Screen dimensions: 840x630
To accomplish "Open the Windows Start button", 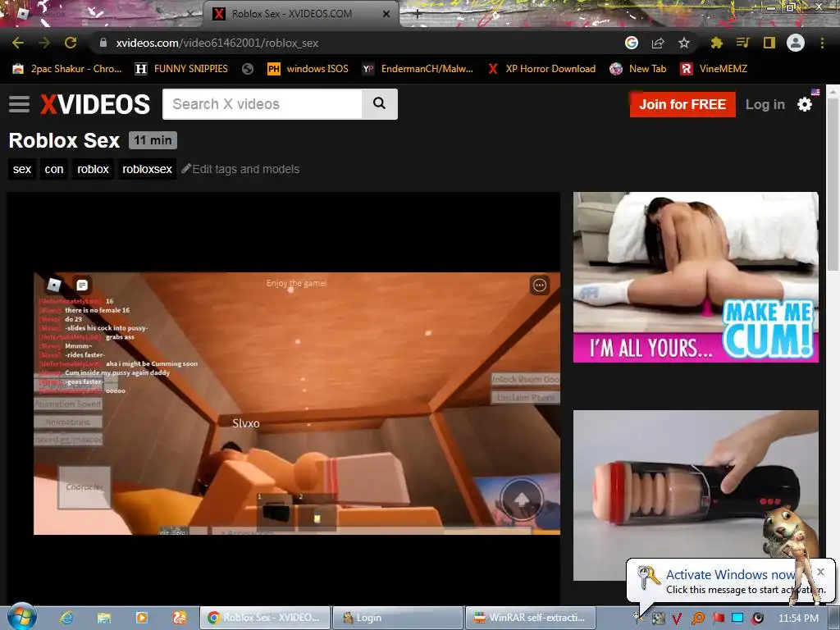I will pyautogui.click(x=22, y=617).
